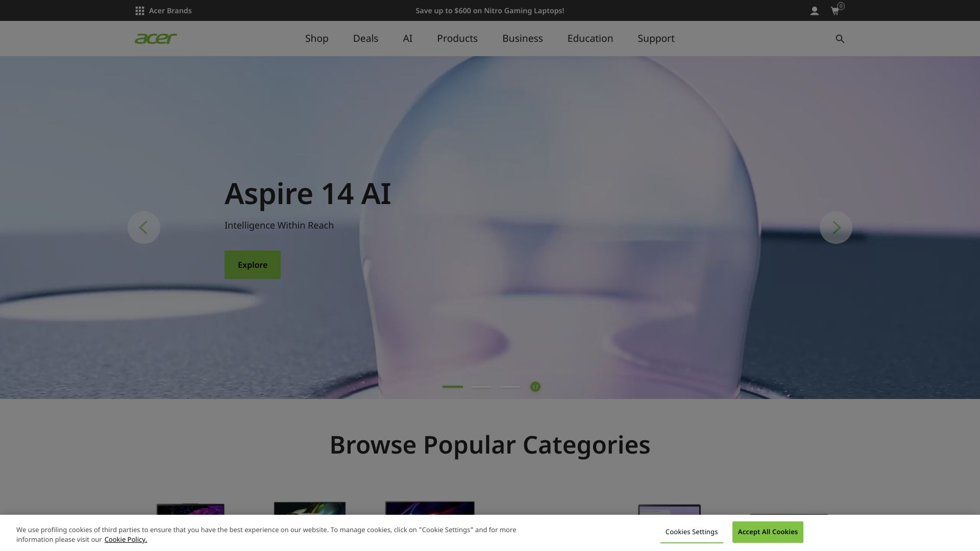Open the Acer Brands grid menu
The width and height of the screenshot is (980, 551).
point(163,11)
